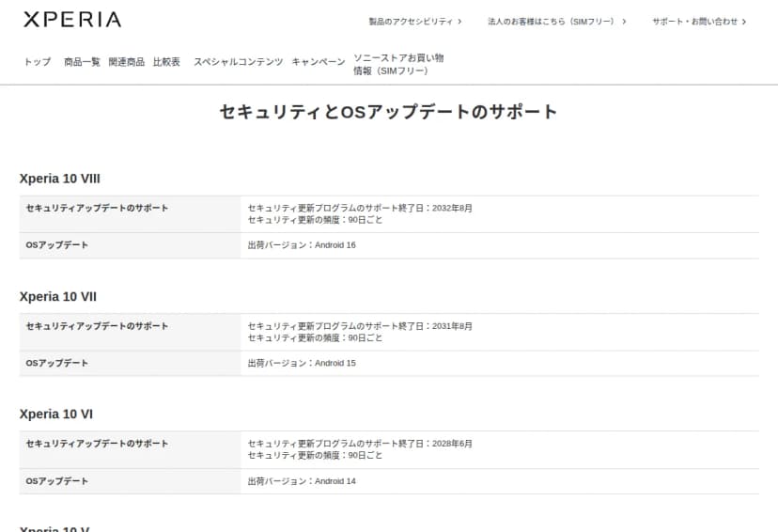Click 出荷バージョン：Android 15 text
The width and height of the screenshot is (778, 532).
[302, 363]
